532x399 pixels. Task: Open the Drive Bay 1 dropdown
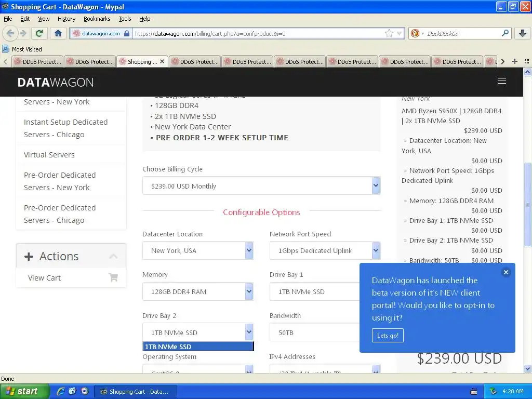pos(314,291)
